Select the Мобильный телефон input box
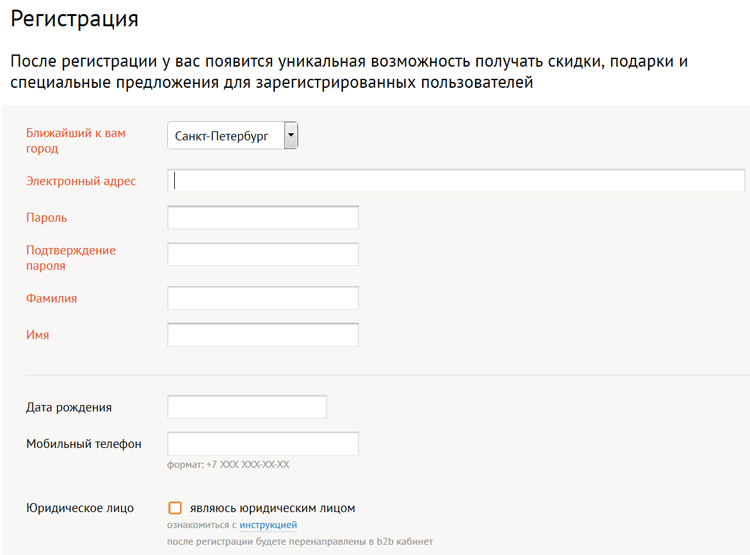This screenshot has width=750, height=555. click(263, 444)
